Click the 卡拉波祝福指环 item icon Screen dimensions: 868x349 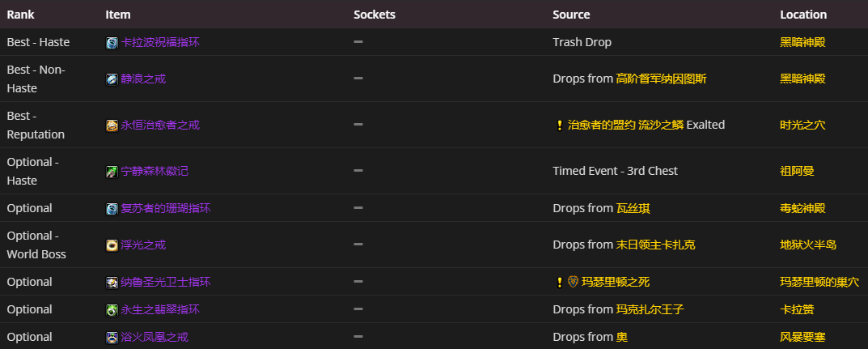(x=112, y=42)
